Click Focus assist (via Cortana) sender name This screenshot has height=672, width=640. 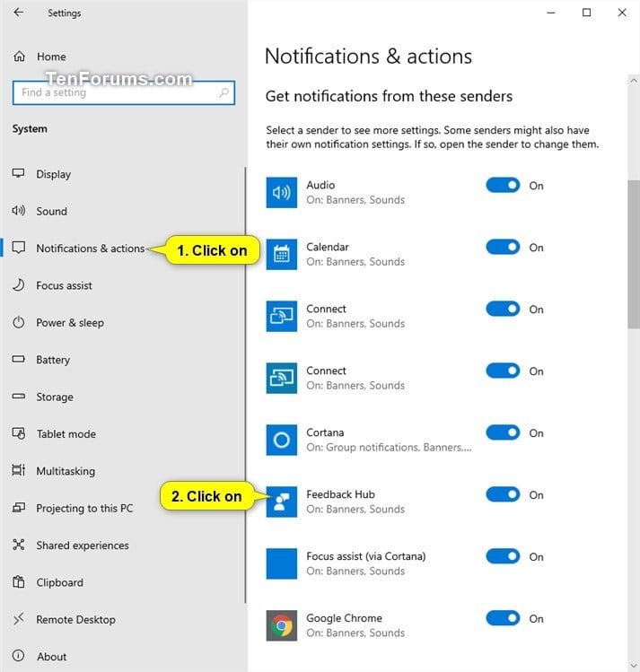tap(365, 556)
